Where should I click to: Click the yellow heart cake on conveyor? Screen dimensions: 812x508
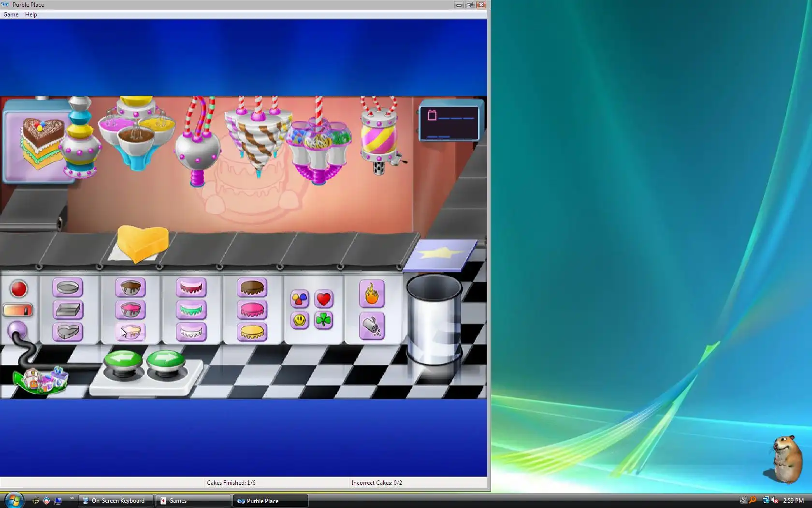pos(143,243)
